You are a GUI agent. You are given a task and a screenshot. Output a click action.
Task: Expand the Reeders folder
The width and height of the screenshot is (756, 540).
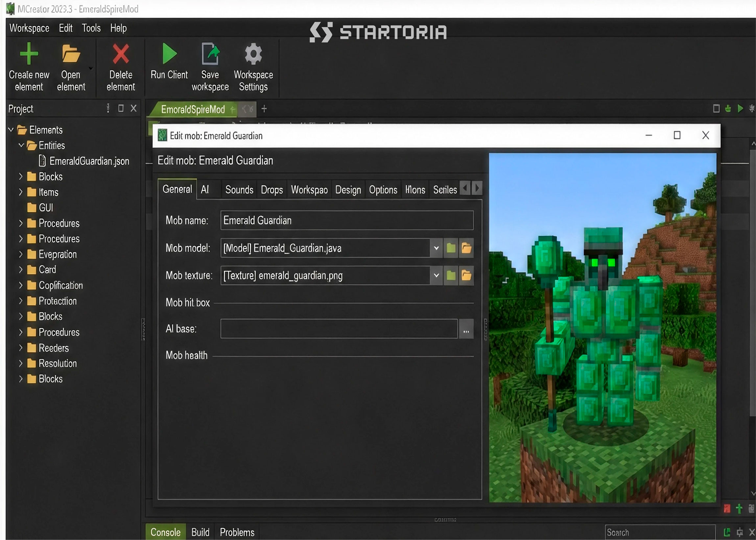point(21,348)
